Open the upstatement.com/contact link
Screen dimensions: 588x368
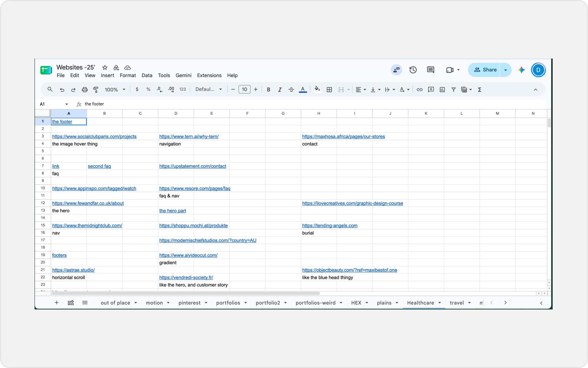click(x=193, y=166)
